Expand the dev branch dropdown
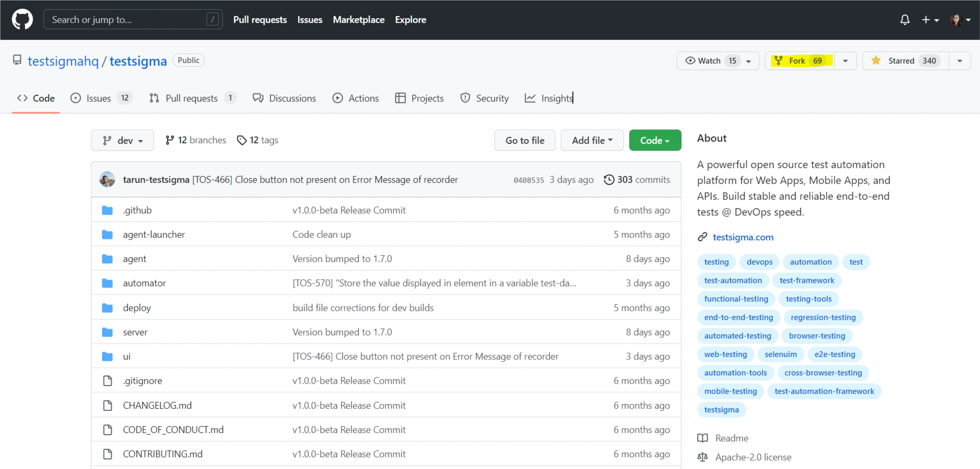 click(x=122, y=140)
